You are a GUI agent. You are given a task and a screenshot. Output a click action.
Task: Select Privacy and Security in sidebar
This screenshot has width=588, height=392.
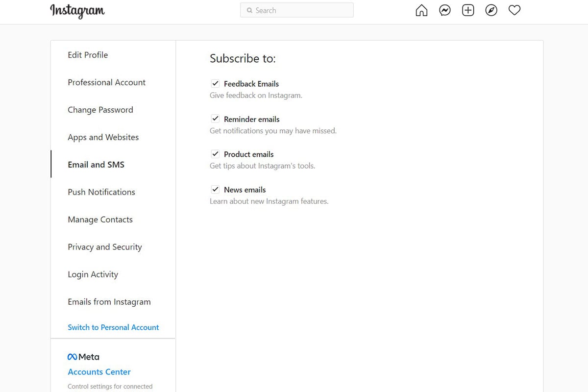105,247
